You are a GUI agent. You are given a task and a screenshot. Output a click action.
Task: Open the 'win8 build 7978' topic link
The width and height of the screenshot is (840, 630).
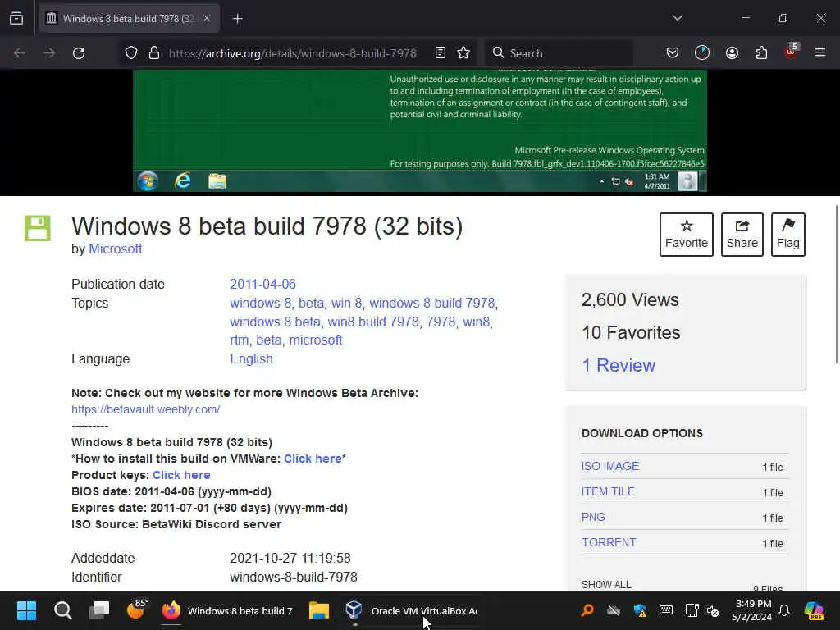point(373,322)
